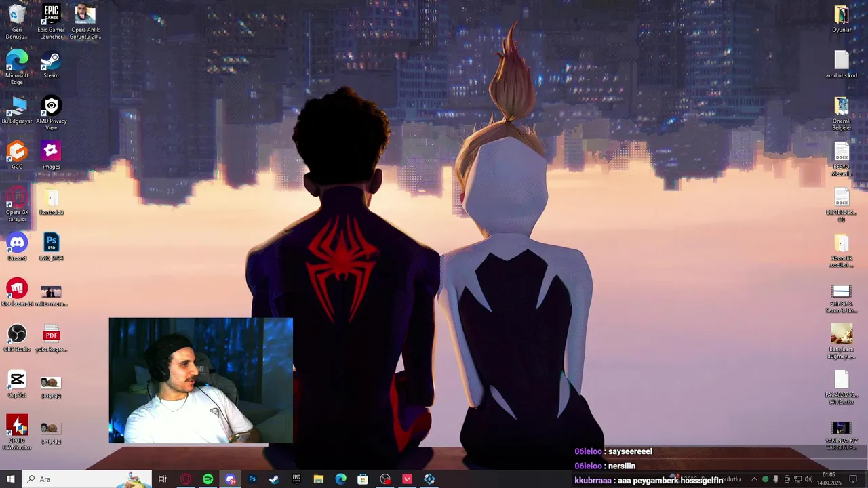Open the Opera Anlık Görüntü image file
The height and width of the screenshot is (488, 868).
pos(85,22)
